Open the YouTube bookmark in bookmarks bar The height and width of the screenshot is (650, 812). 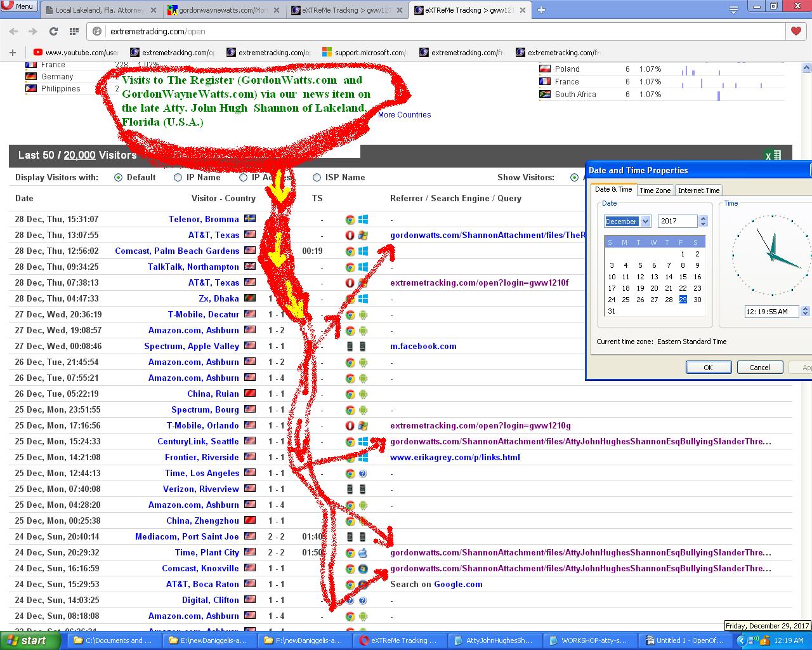75,53
